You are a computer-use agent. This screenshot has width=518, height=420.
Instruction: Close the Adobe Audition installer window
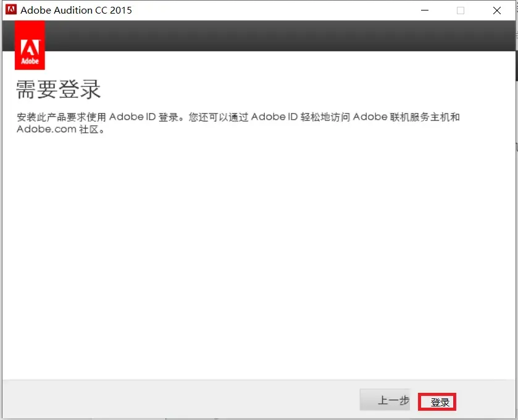pos(497,10)
